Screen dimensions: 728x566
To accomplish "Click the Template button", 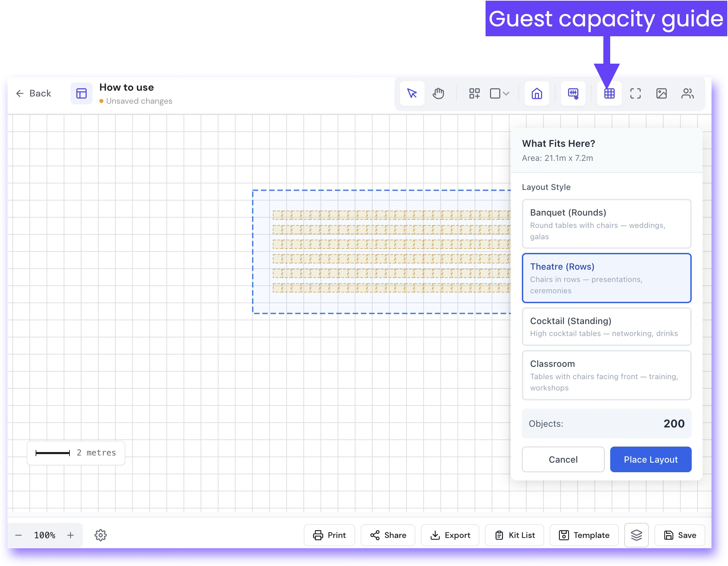I will pyautogui.click(x=584, y=535).
